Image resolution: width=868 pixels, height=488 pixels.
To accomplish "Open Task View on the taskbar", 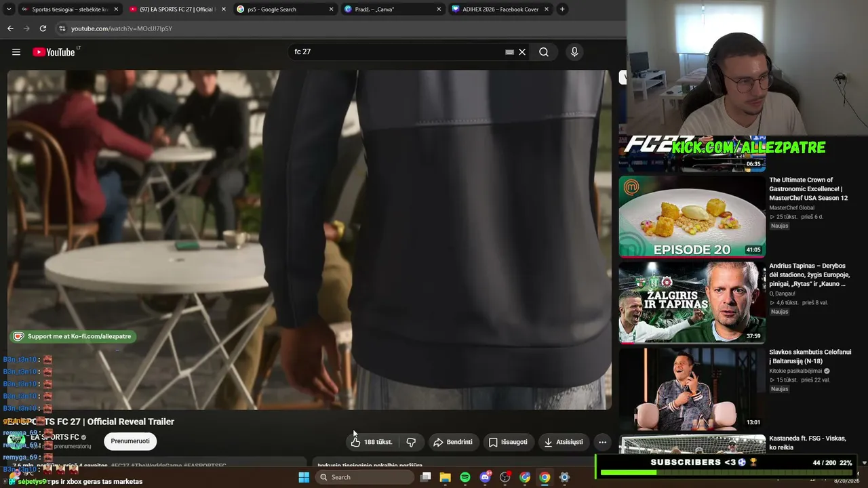I will click(x=425, y=477).
